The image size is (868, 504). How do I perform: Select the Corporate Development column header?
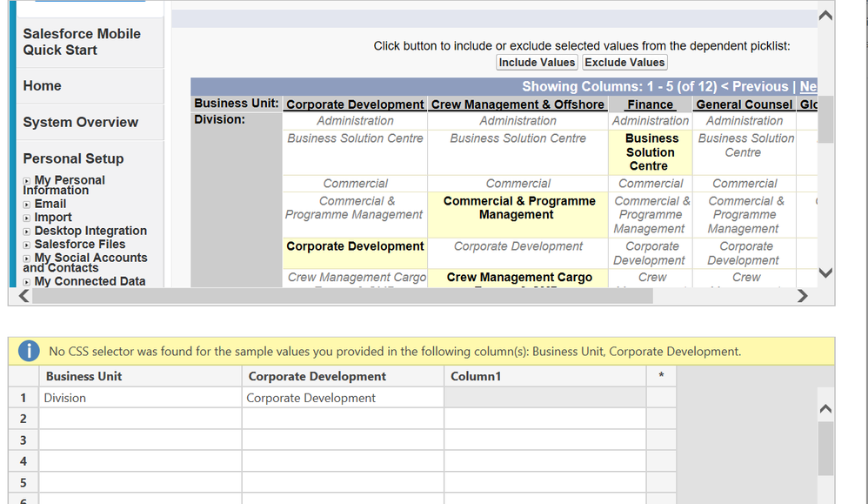[355, 104]
